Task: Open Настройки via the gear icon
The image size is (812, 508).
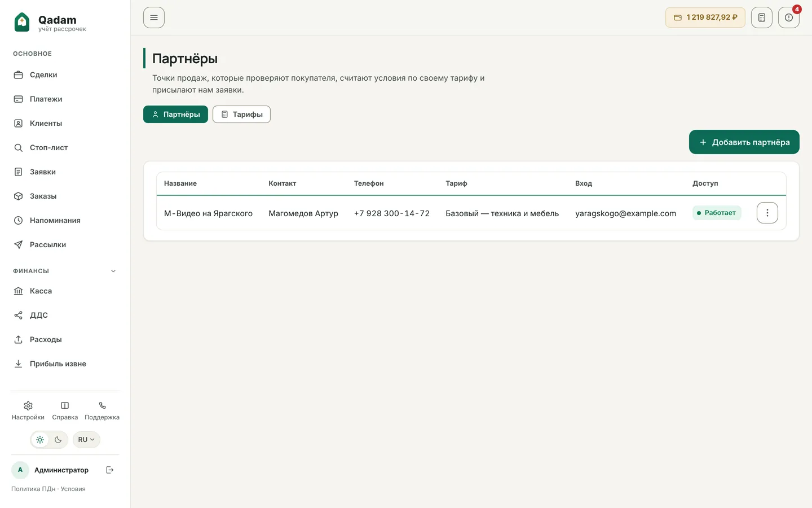Action: 28,411
